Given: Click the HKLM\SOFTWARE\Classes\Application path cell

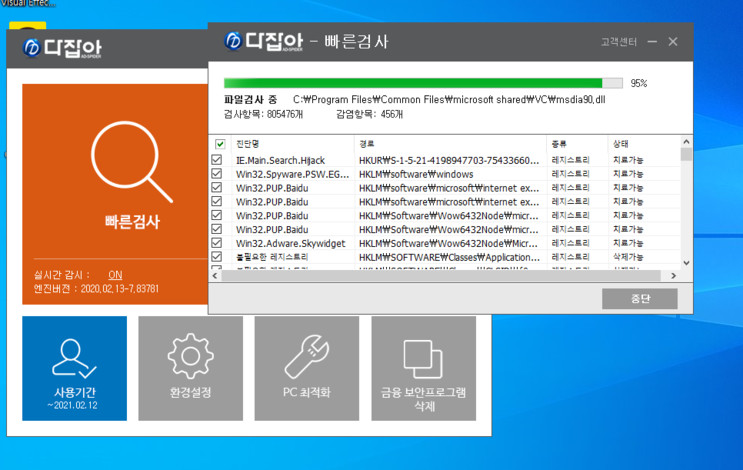Looking at the screenshot, I should [449, 257].
